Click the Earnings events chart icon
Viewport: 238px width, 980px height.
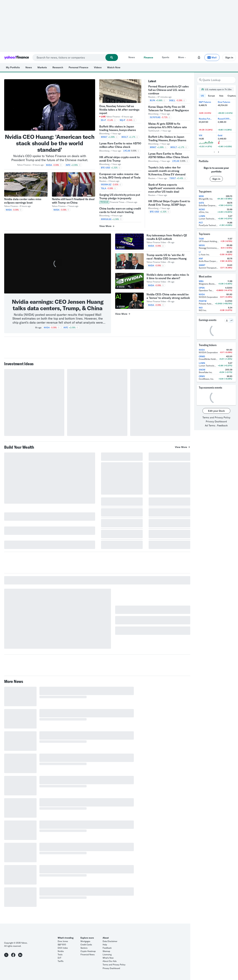[x=231, y=320]
